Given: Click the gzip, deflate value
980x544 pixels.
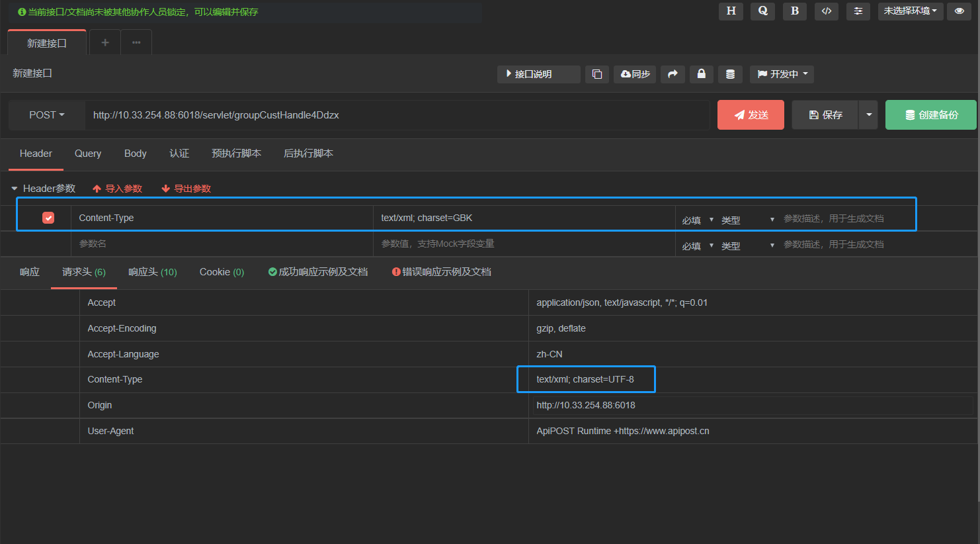Looking at the screenshot, I should point(561,328).
